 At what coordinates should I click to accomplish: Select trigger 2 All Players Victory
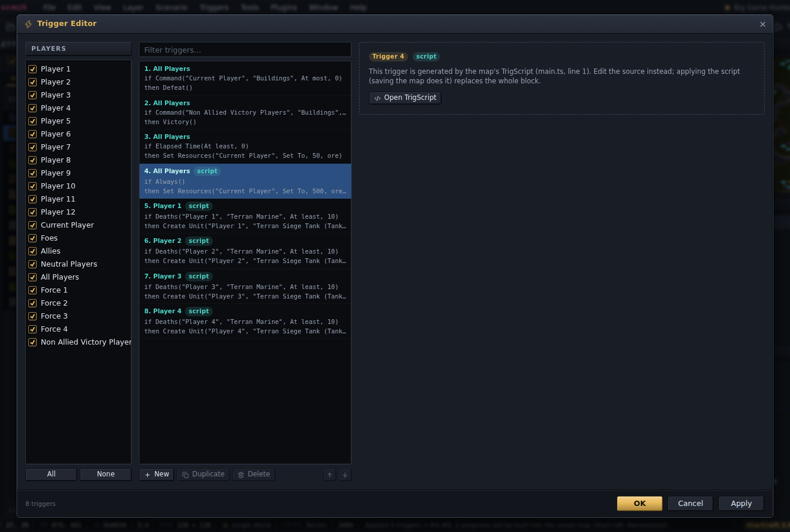pos(245,112)
